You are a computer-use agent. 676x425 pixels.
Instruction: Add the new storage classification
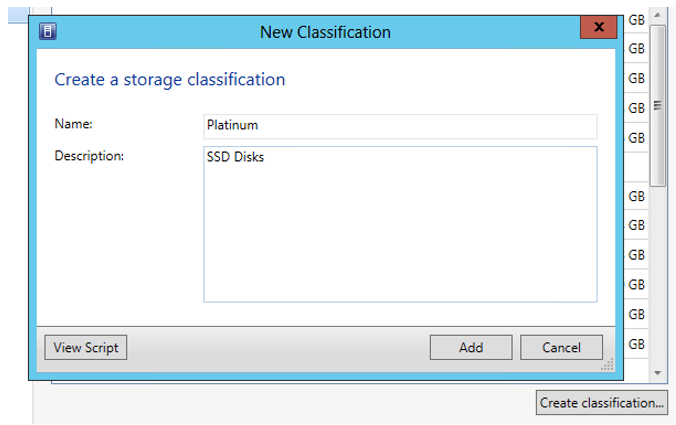point(471,348)
